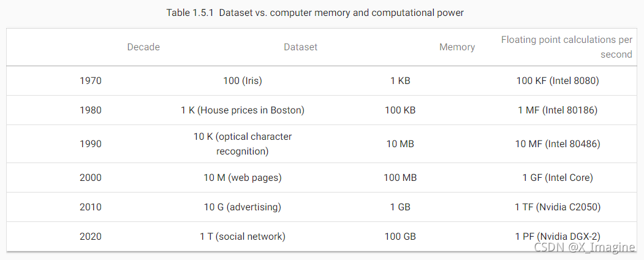Click the Dataset column header
Viewport: 644px width, 260px height.
coord(300,47)
